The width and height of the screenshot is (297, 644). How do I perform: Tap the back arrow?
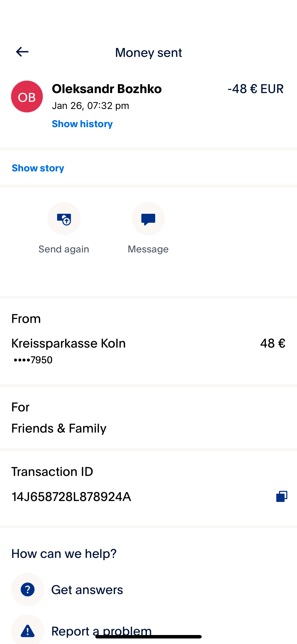click(x=22, y=52)
